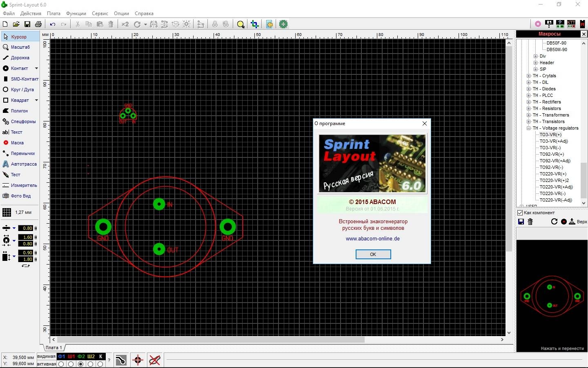Viewport: 588px width, 368px height.
Task: Select the Текст tool
Action: click(20, 132)
